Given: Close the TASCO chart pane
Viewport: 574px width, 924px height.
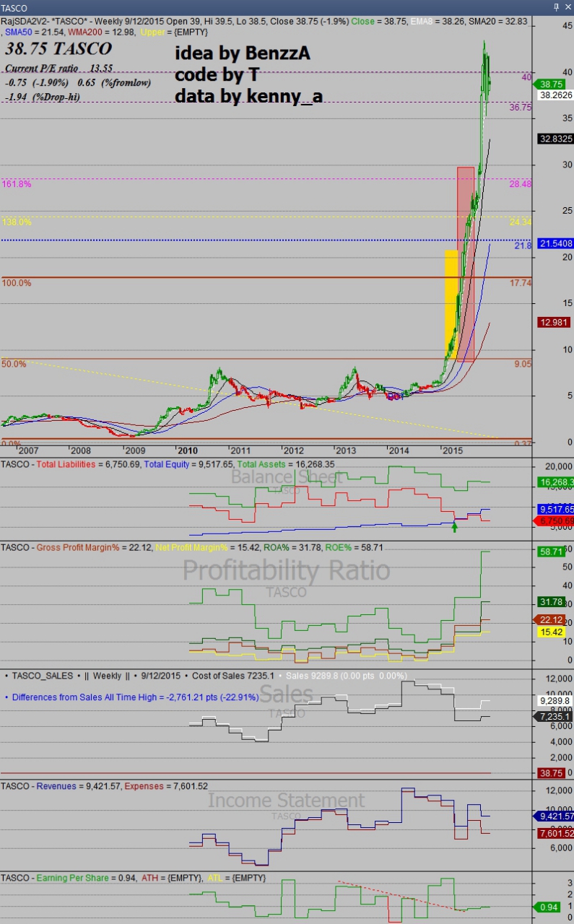Looking at the screenshot, I should click(567, 6).
